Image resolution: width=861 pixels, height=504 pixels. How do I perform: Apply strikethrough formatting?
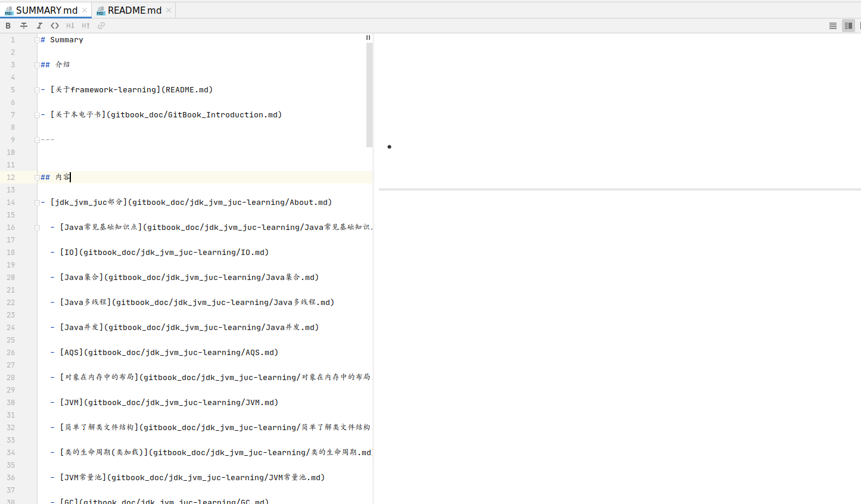24,26
